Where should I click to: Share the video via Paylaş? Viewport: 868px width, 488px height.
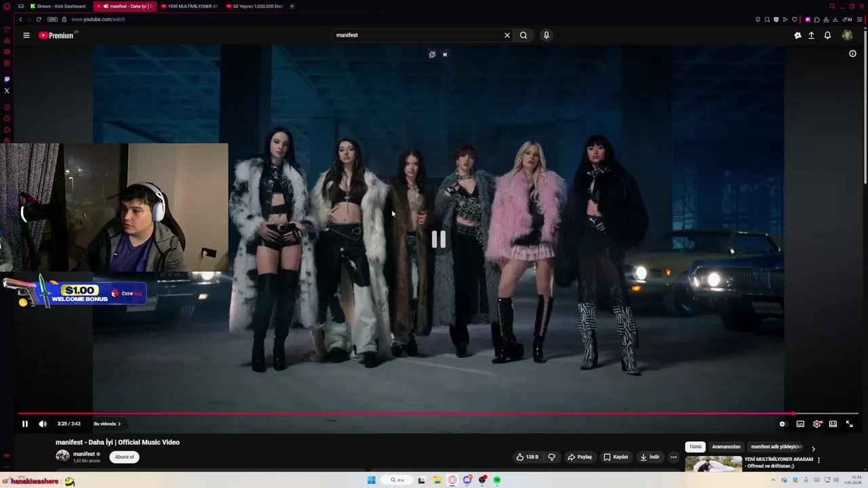point(580,457)
